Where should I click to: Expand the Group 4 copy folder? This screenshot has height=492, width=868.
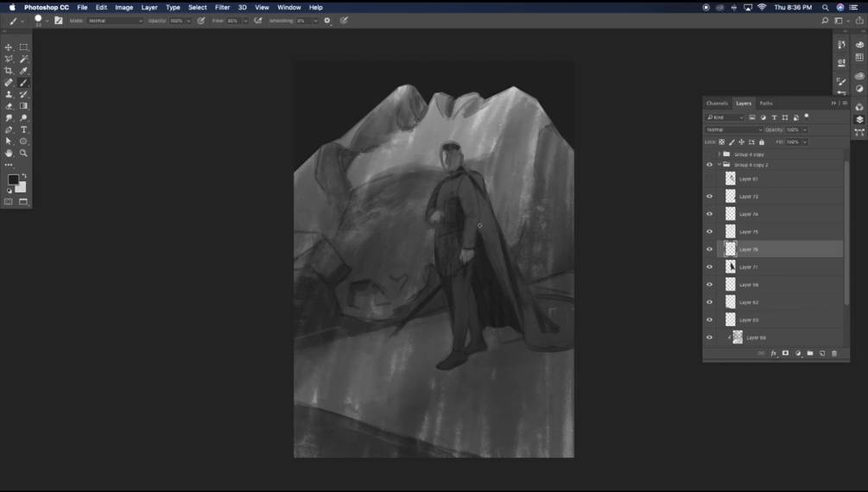(719, 155)
